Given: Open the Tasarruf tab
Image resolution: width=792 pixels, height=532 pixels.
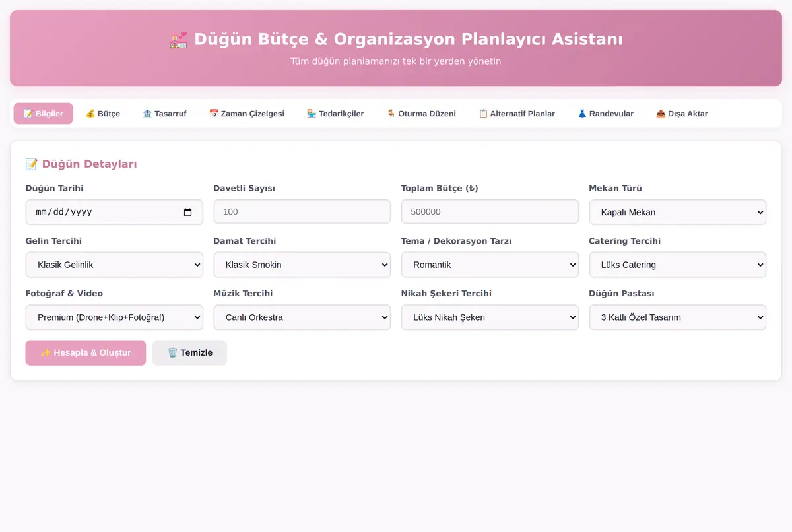Looking at the screenshot, I should click(x=164, y=114).
